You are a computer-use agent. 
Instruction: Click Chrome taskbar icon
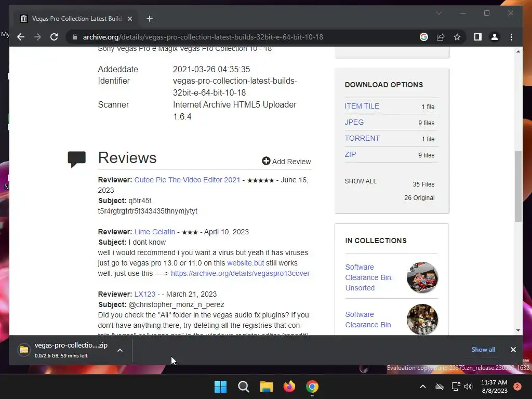[312, 387]
